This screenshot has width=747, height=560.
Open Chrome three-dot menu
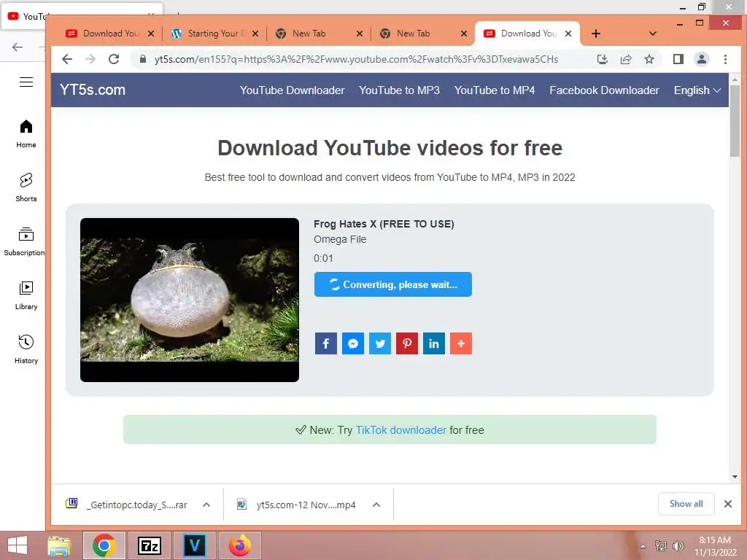tap(726, 59)
